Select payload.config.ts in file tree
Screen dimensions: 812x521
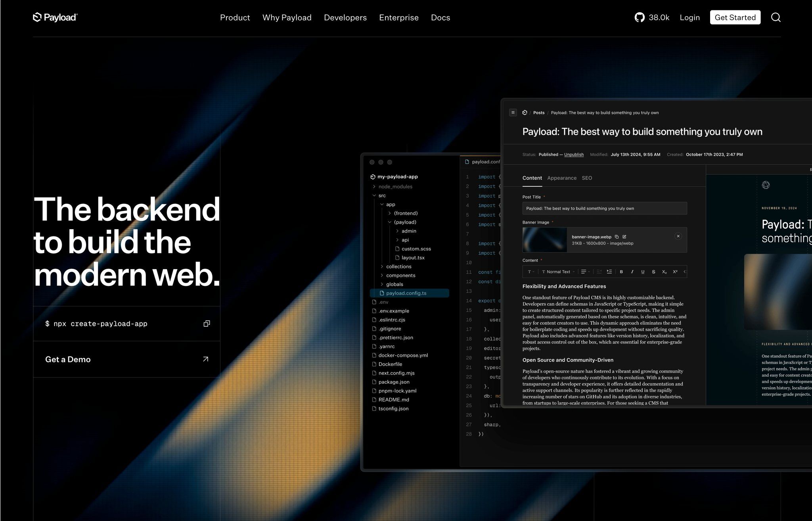click(406, 293)
